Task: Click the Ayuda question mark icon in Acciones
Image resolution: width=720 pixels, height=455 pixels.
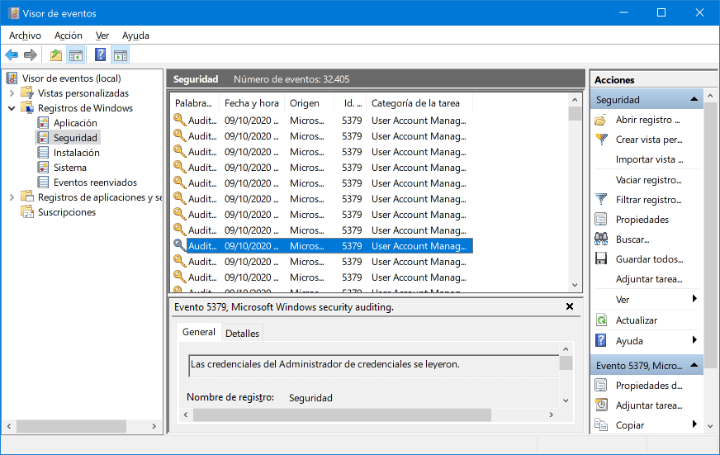Action: pos(601,341)
